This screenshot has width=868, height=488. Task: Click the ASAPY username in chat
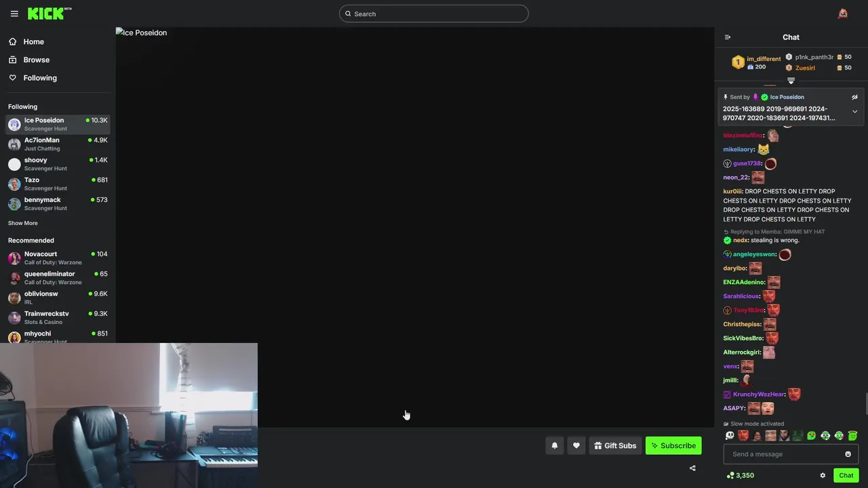pyautogui.click(x=734, y=409)
